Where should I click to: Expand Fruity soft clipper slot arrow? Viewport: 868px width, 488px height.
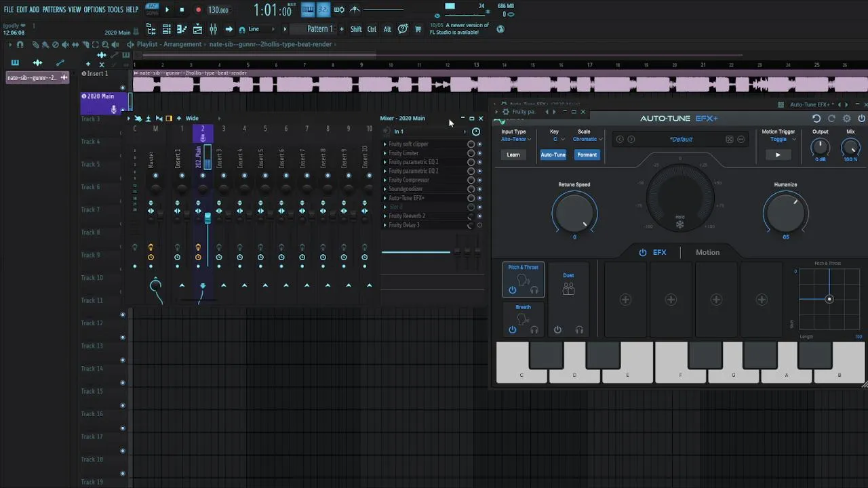pyautogui.click(x=385, y=144)
